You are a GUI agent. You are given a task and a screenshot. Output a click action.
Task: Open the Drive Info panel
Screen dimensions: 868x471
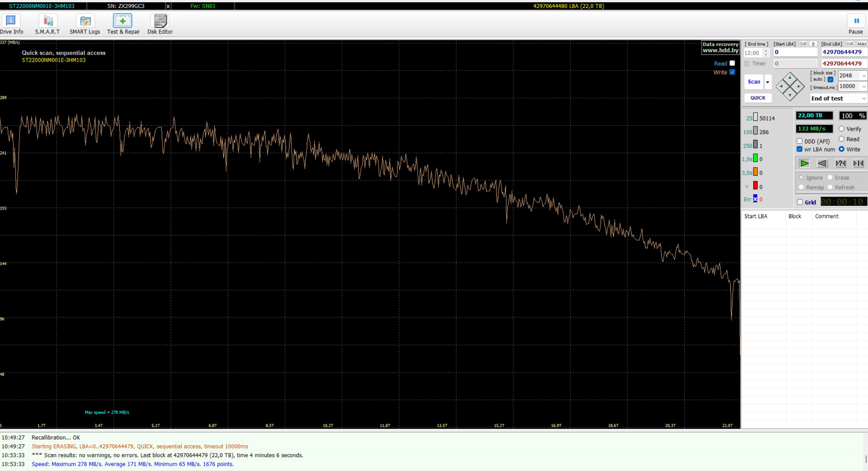11,24
